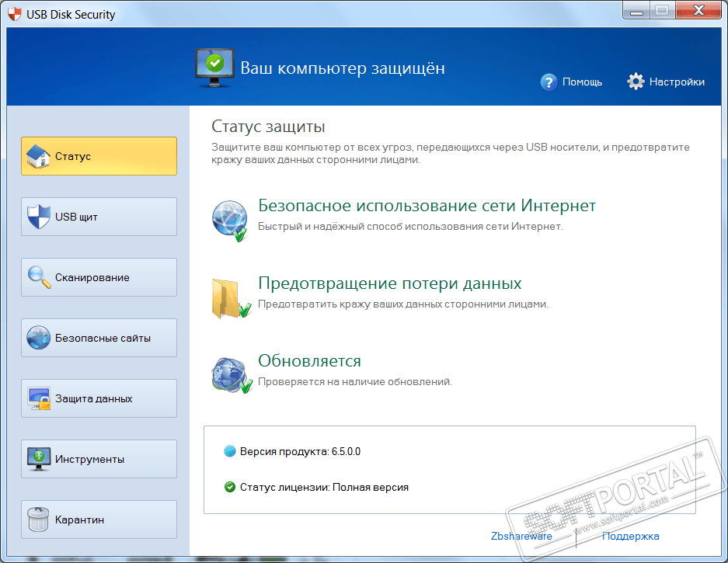This screenshot has width=728, height=563.
Task: Click the globe icon for safe Internet use
Action: (x=230, y=221)
